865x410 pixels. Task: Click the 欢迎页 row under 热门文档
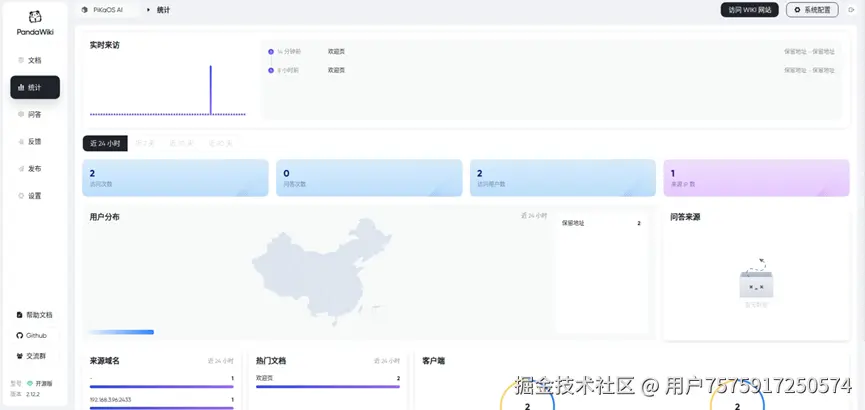tap(328, 379)
